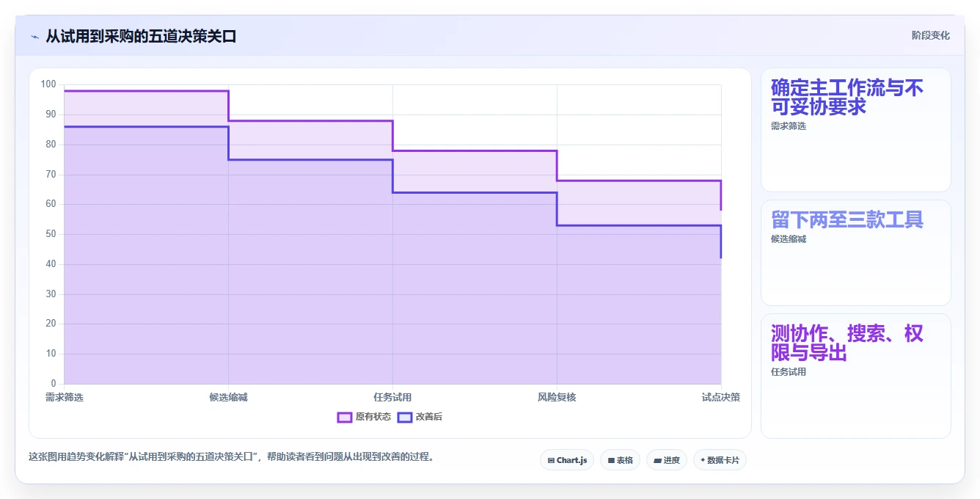The width and height of the screenshot is (980, 499).
Task: Click the Chart.js tag icon
Action: [x=551, y=461]
